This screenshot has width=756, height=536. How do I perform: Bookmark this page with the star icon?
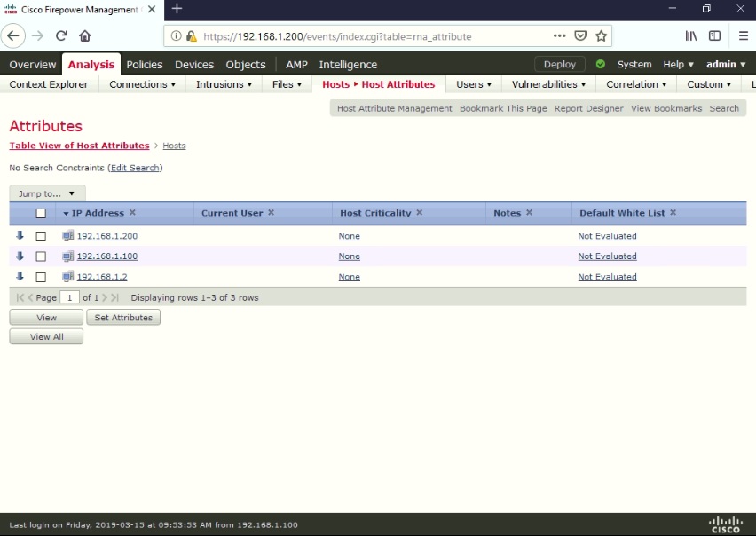(x=601, y=36)
